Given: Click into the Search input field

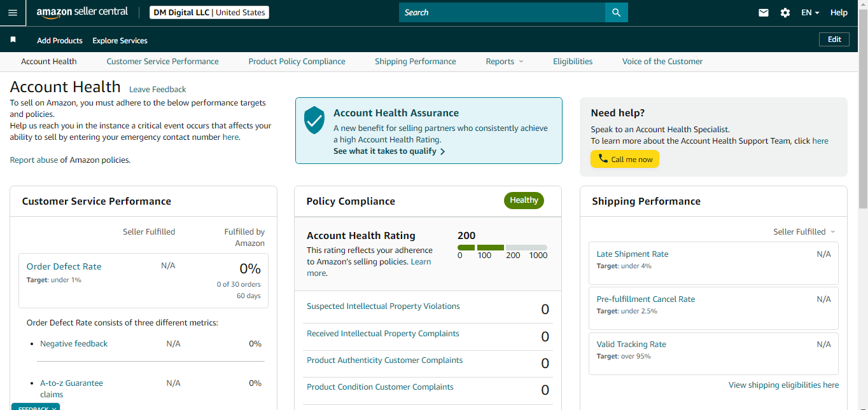Looking at the screenshot, I should (502, 13).
